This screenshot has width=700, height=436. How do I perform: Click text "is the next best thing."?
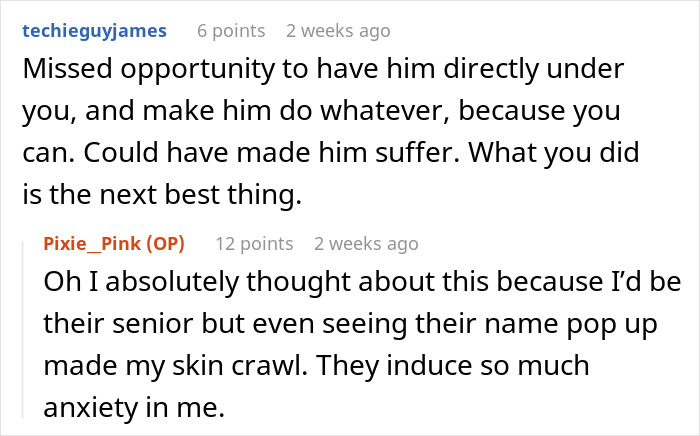point(162,195)
